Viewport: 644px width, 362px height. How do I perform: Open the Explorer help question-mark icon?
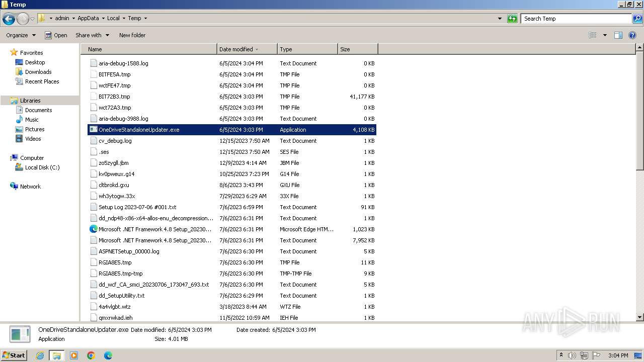[x=633, y=35]
